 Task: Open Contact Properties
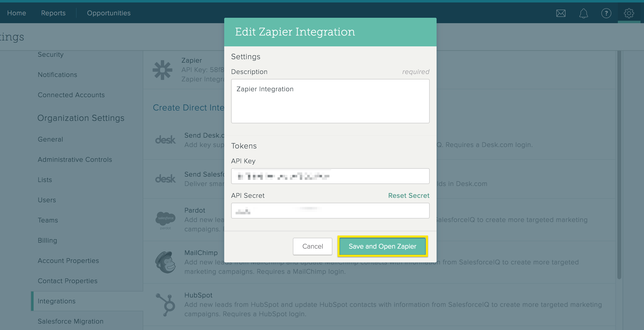point(67,281)
